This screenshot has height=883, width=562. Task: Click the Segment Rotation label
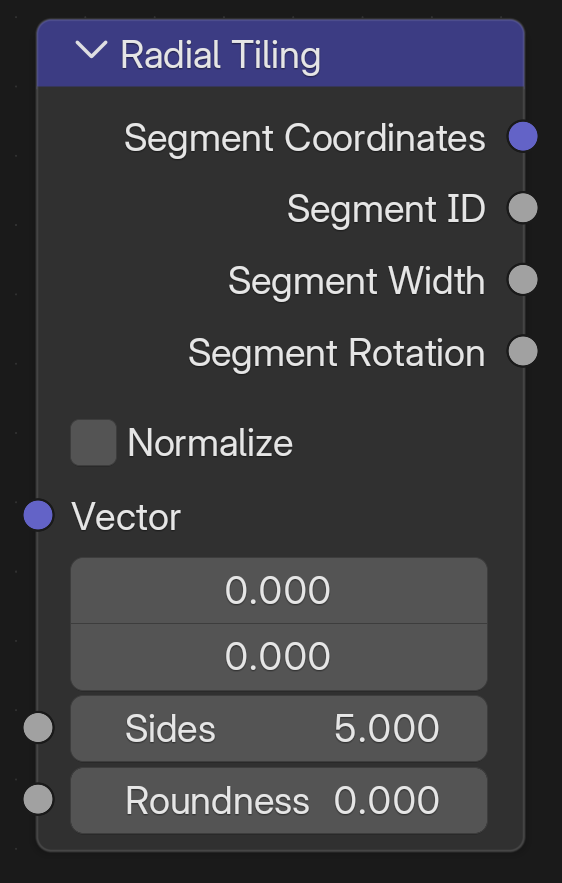pyautogui.click(x=337, y=353)
